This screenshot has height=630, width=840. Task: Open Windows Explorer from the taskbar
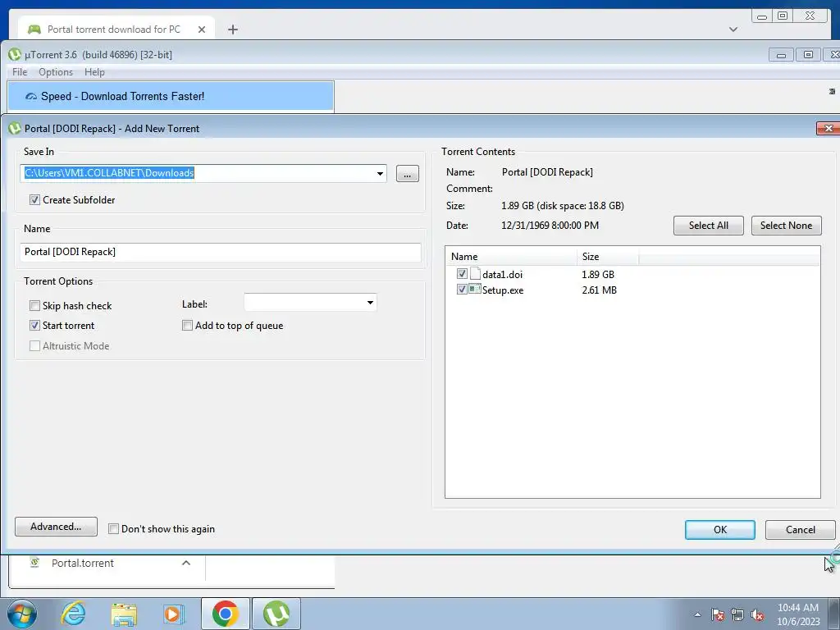(124, 614)
